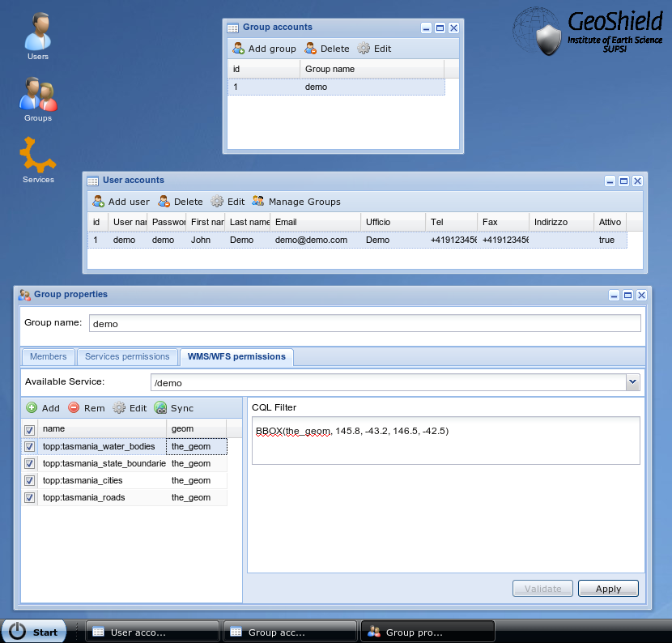Toggle the topp:tasmania_roads checkbox
Image resolution: width=672 pixels, height=643 pixels.
pos(30,498)
